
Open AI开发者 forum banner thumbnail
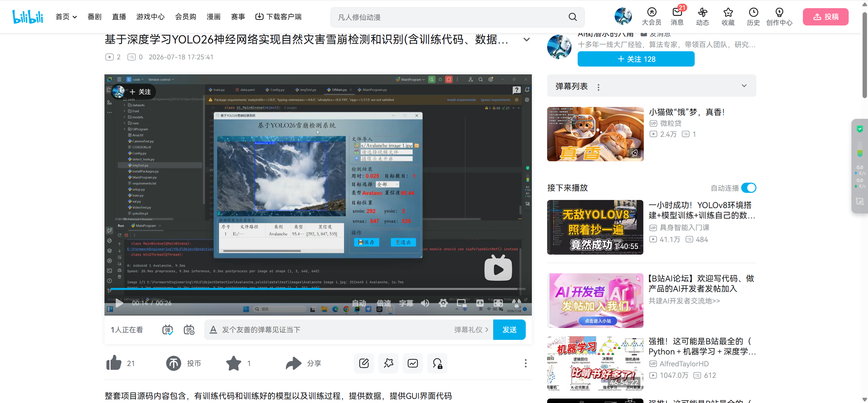[595, 300]
